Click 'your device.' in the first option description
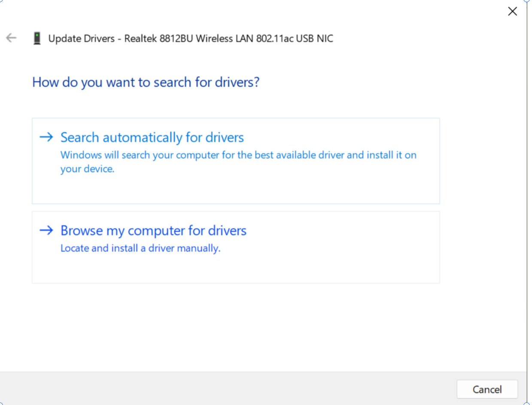 88,169
